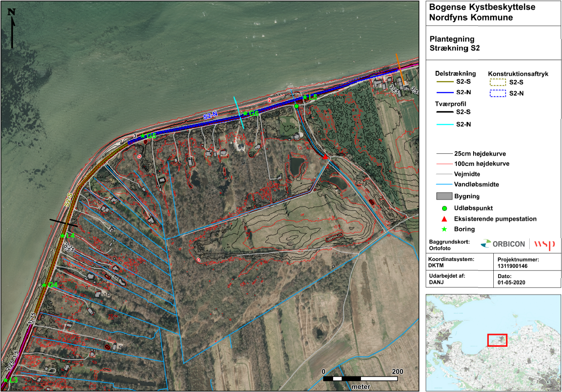Click the red pump station triangle on the map
Viewport: 562px width, 392px height.
325,157
